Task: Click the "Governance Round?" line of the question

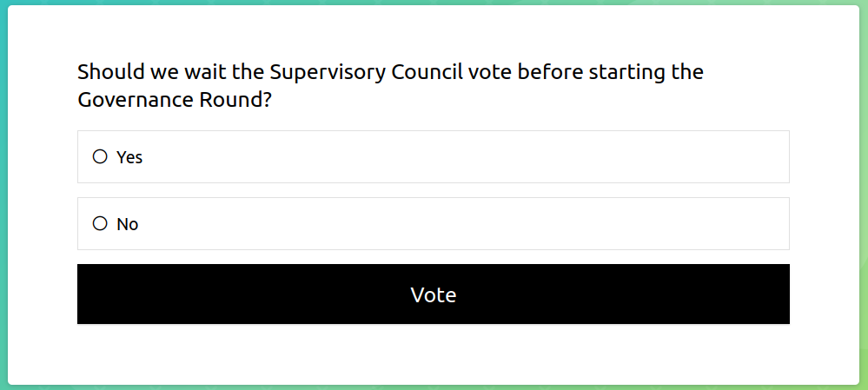Action: (175, 100)
